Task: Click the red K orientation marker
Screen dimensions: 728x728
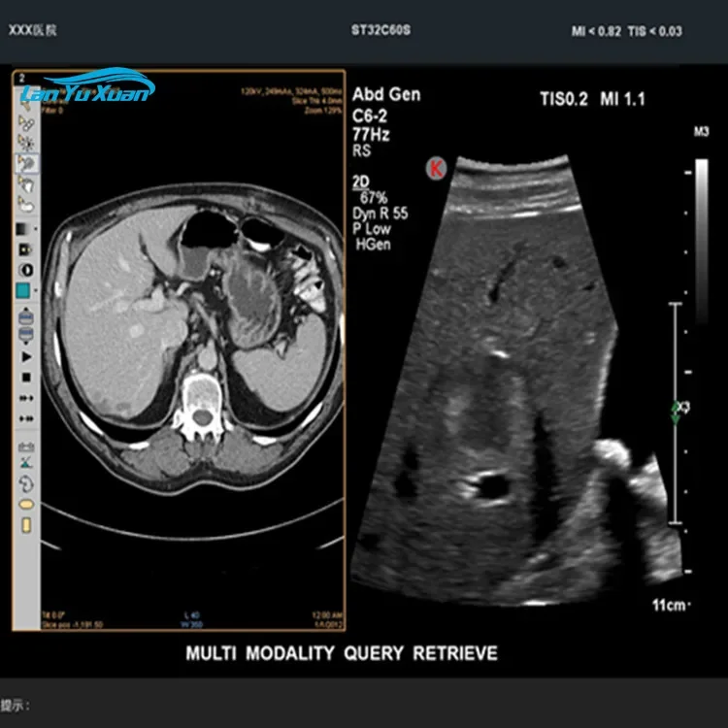Action: tap(436, 168)
